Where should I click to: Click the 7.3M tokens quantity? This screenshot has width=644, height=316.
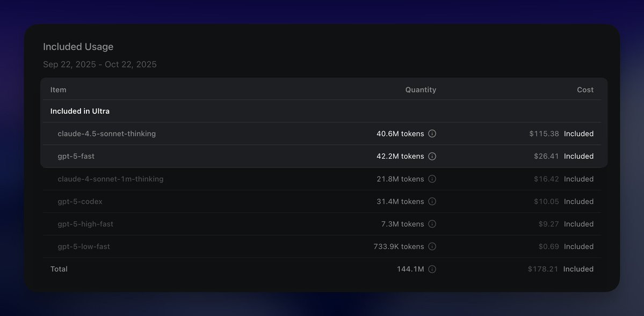pos(402,224)
